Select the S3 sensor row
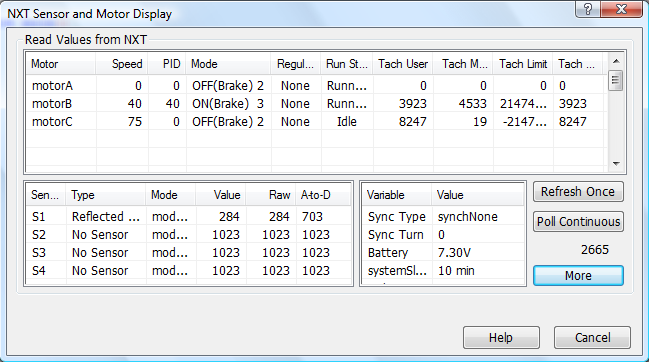The height and width of the screenshot is (362, 649). pos(189,252)
